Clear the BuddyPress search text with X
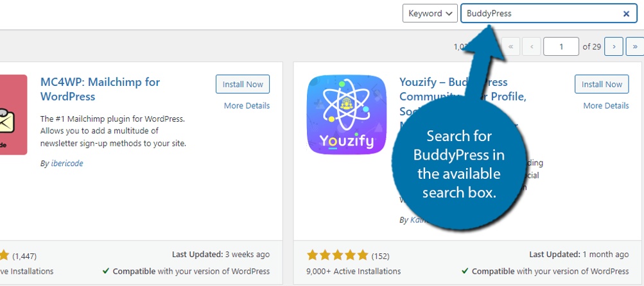 [x=626, y=13]
